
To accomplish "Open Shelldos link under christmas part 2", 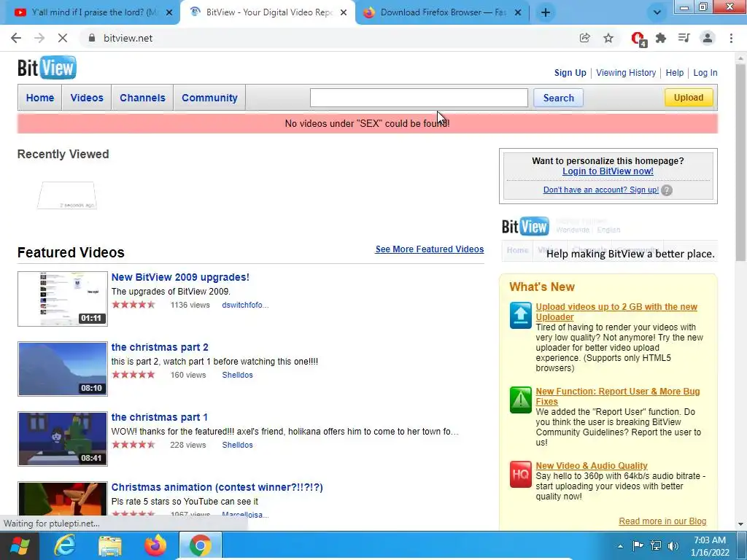I will tap(237, 375).
